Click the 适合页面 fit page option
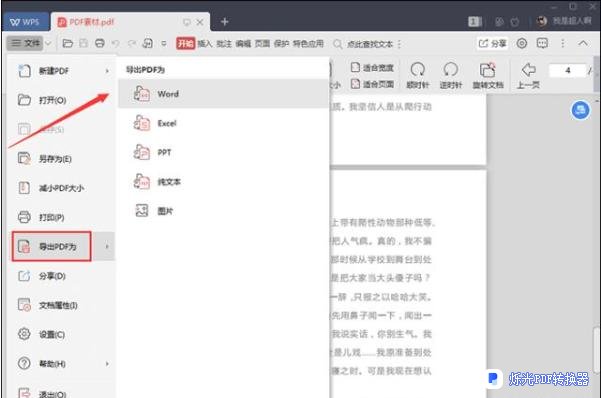601x398 pixels. pos(372,84)
